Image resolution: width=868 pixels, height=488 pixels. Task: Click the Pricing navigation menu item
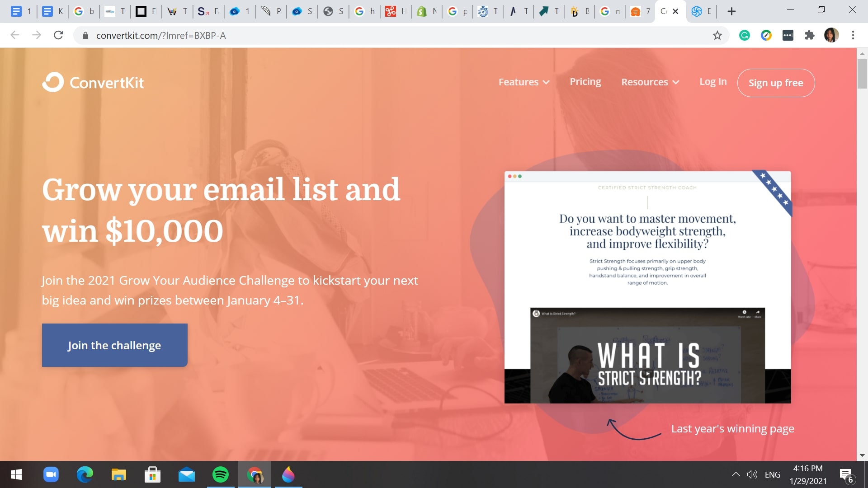click(585, 82)
